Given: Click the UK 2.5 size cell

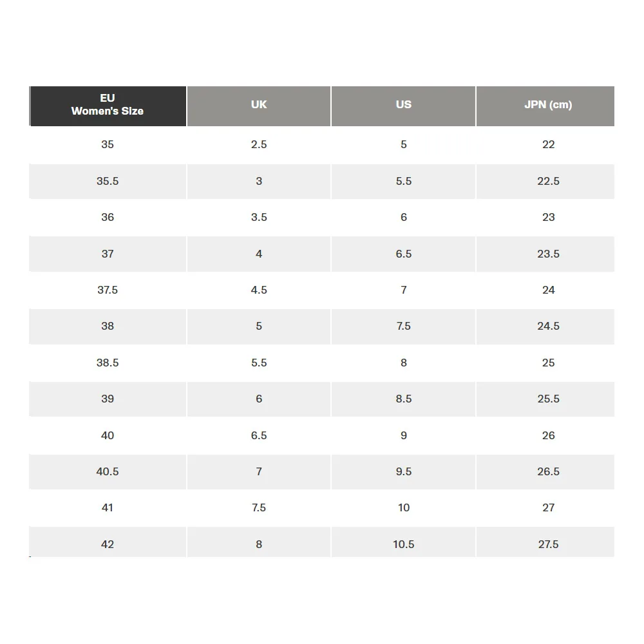Looking at the screenshot, I should coord(259,144).
